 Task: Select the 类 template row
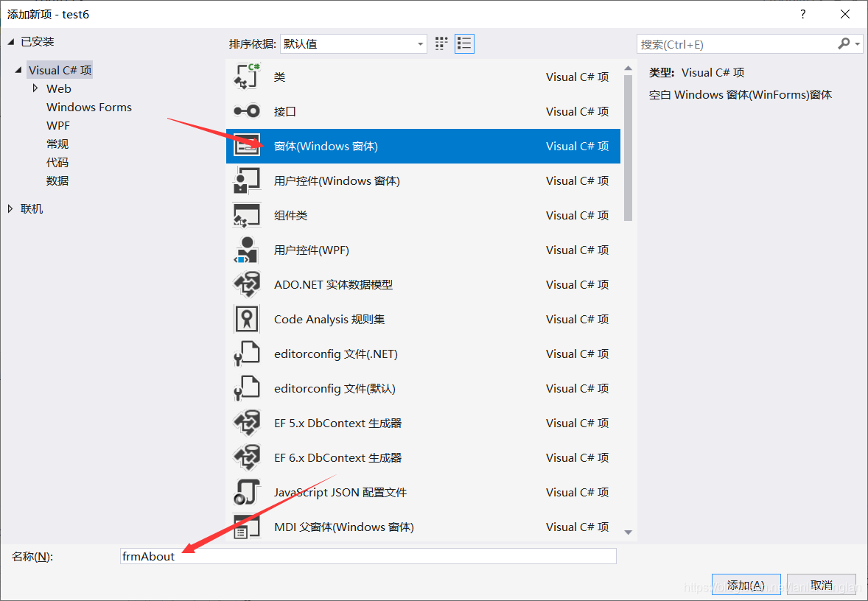423,77
